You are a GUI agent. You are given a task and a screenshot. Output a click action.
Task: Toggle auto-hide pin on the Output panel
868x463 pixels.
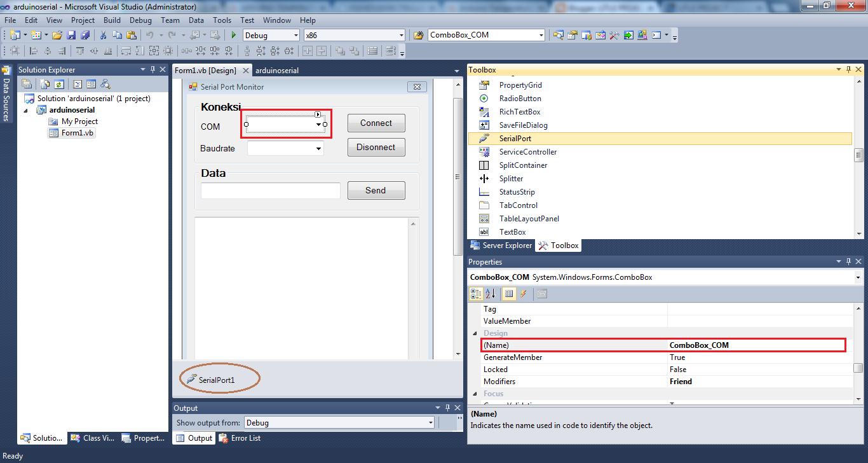tap(447, 408)
